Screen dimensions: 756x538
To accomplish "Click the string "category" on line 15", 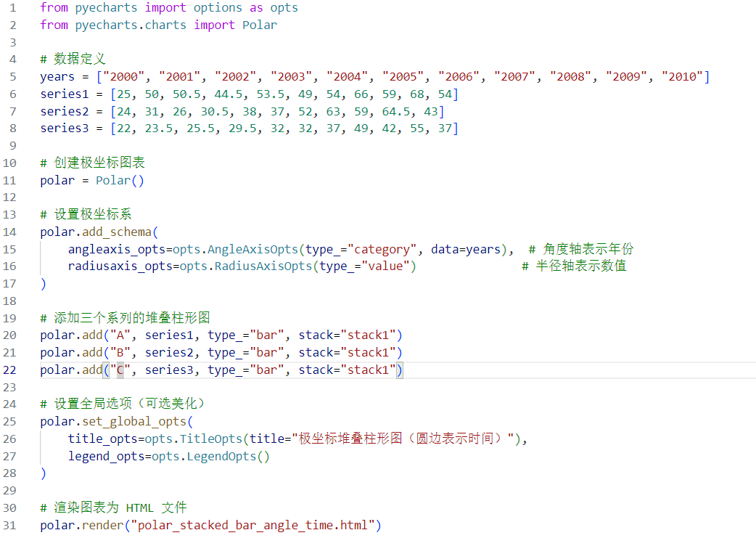I will [382, 250].
